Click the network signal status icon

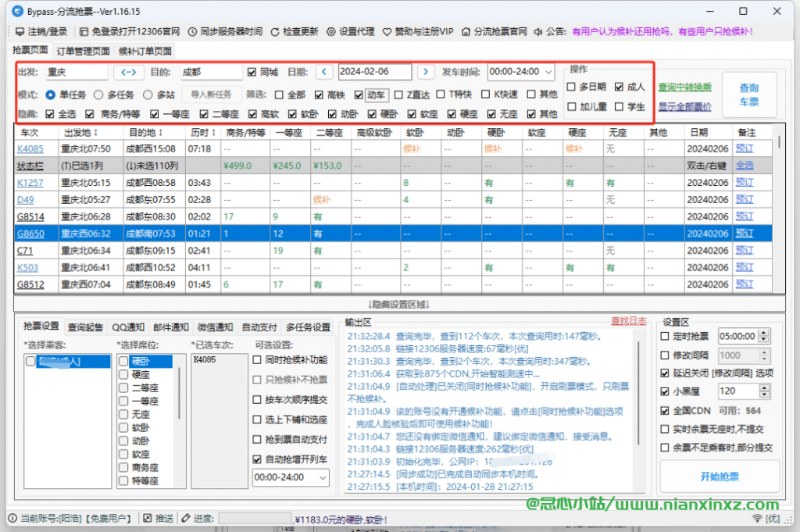pyautogui.click(x=758, y=518)
